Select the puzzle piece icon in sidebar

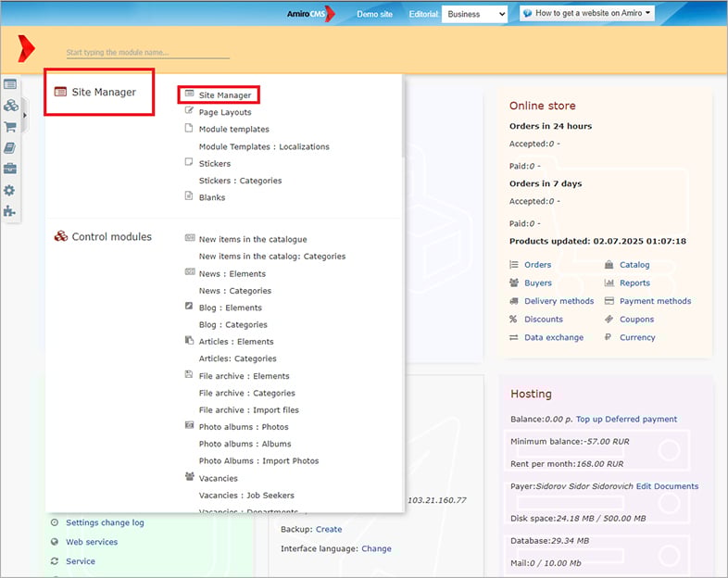10,211
